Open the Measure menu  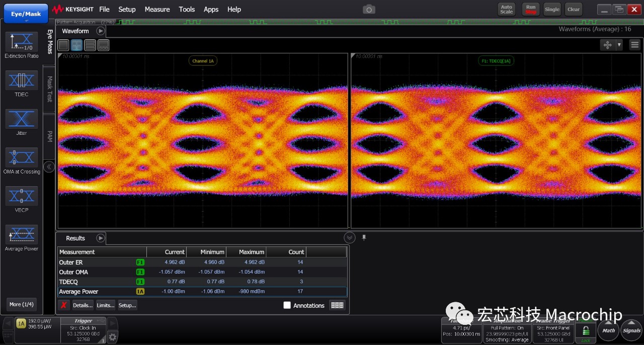[x=157, y=9]
